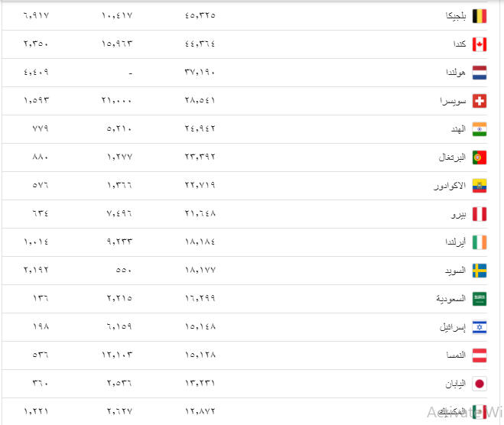Viewport: 504px width, 425px height.
Task: Click the Japan flag icon
Action: [x=480, y=384]
